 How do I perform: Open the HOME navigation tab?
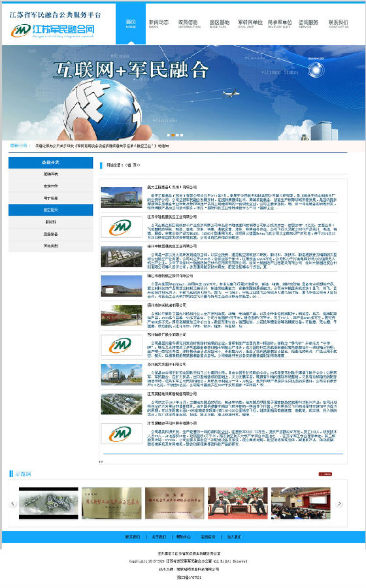click(x=131, y=24)
